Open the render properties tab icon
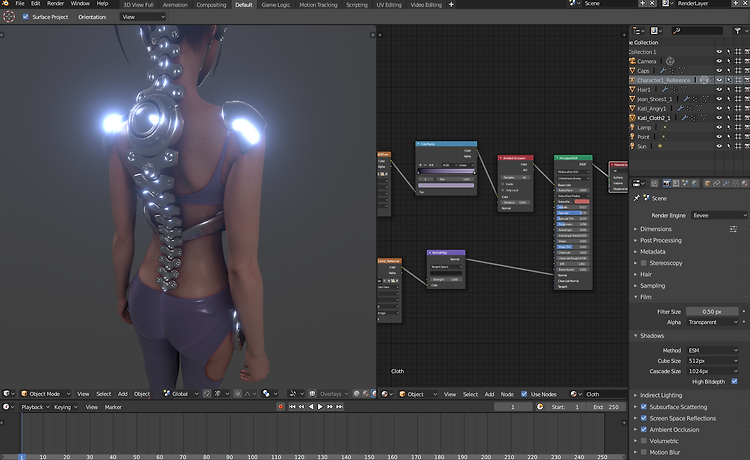The width and height of the screenshot is (750, 460). point(666,184)
